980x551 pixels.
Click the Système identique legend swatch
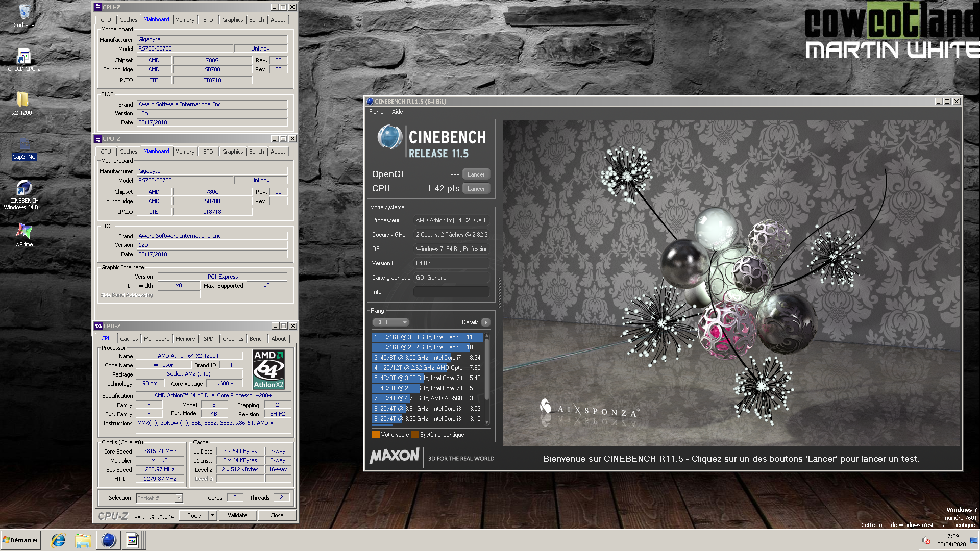tap(415, 435)
